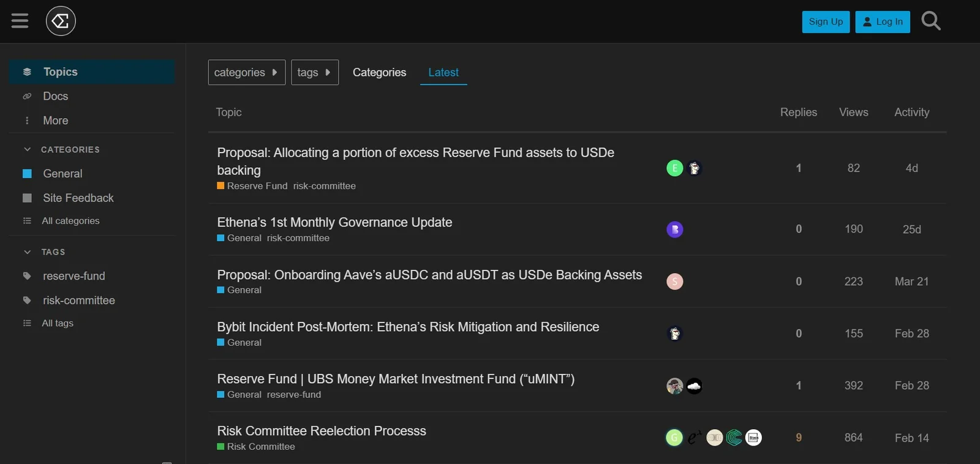Screen dimensions: 980x464
Task: Click Risk Committee category under Reelection topic
Action: pos(256,447)
